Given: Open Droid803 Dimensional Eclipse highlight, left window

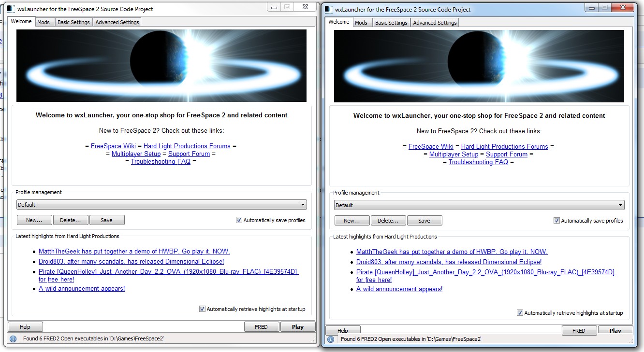Looking at the screenshot, I should coord(132,261).
